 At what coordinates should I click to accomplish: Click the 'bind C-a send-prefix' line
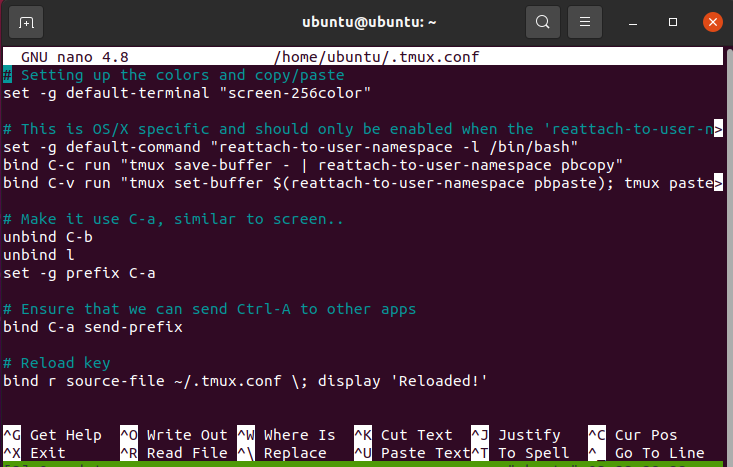click(93, 327)
